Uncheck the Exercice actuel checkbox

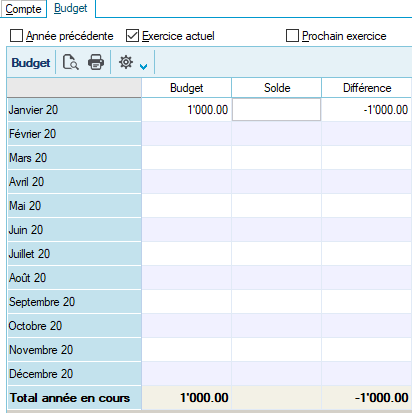(132, 36)
